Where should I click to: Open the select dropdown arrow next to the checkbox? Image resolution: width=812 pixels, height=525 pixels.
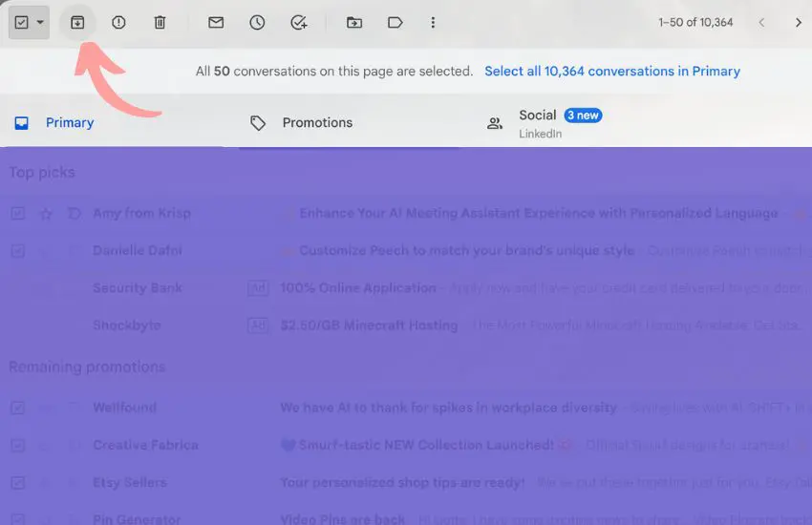click(x=40, y=22)
